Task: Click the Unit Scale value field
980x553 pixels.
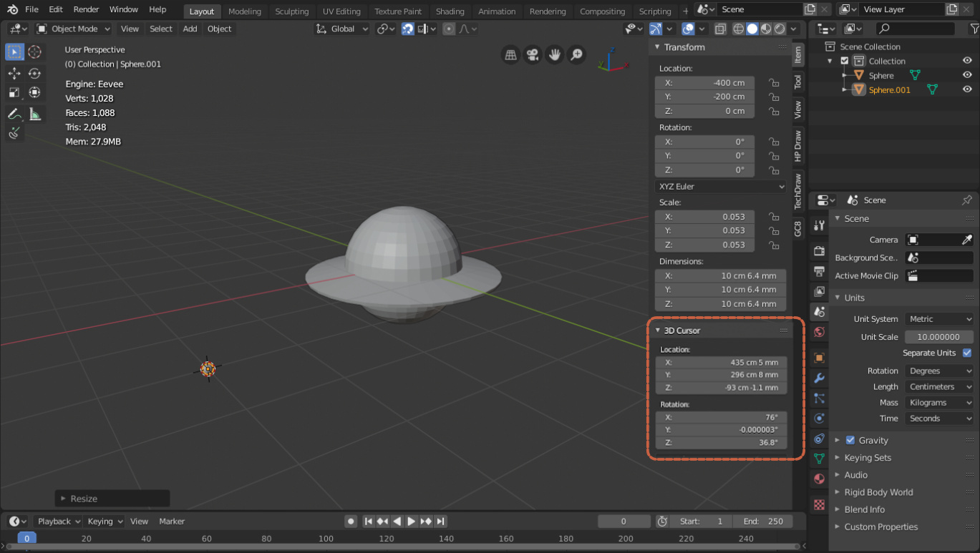Action: [x=939, y=337]
